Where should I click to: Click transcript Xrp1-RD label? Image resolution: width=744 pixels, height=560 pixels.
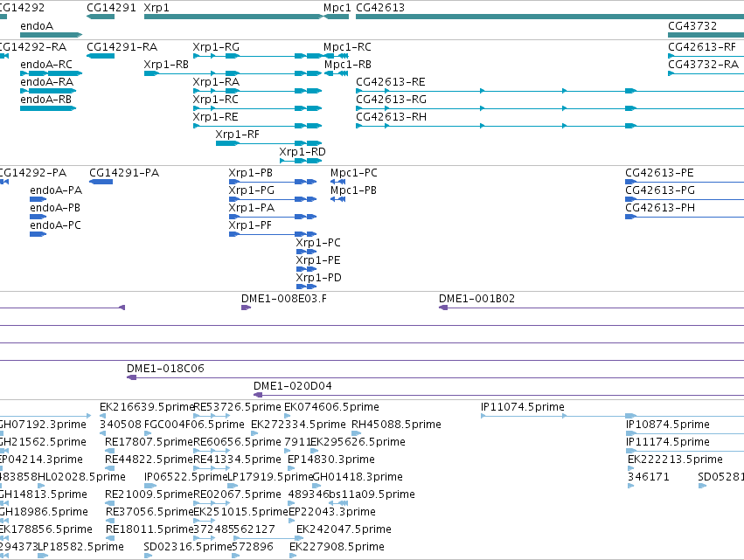(302, 152)
